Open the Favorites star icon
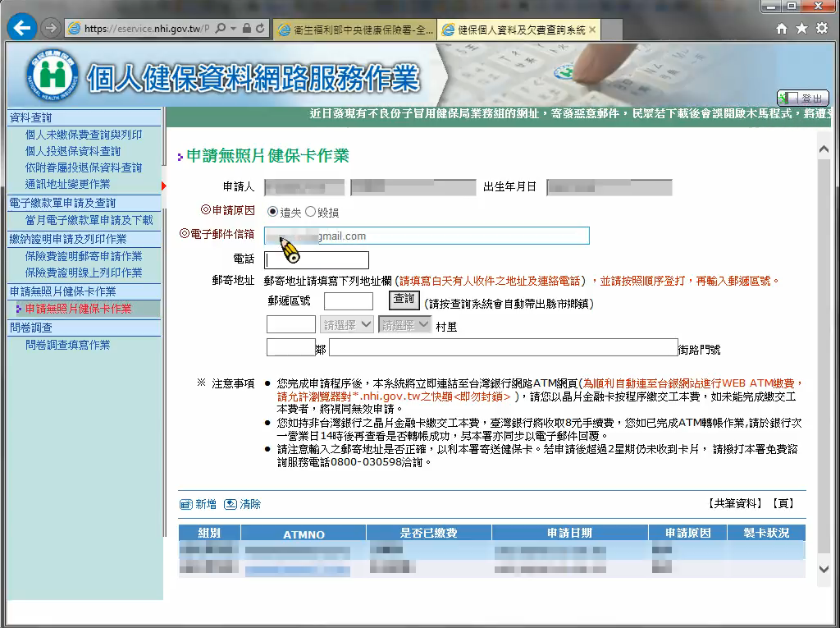The height and width of the screenshot is (628, 840). [801, 29]
